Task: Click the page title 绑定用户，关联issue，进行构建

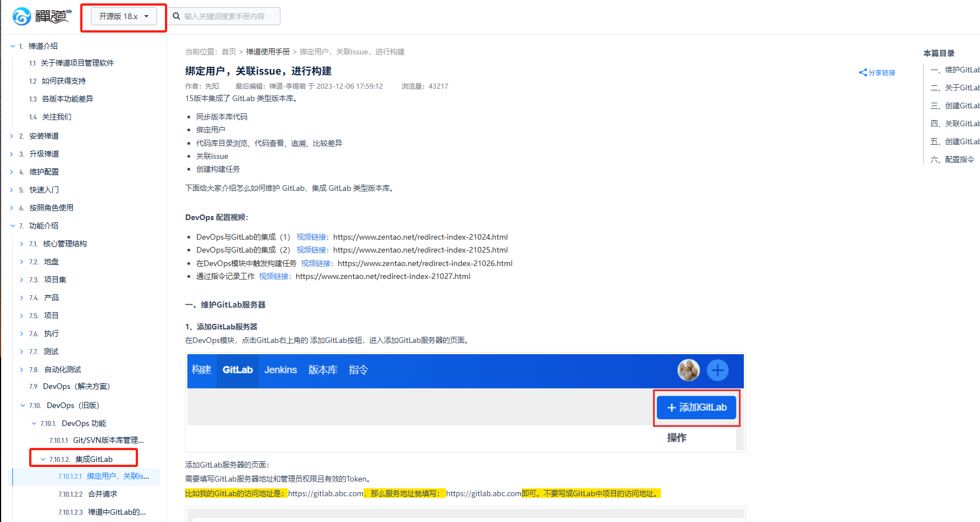Action: 258,71
